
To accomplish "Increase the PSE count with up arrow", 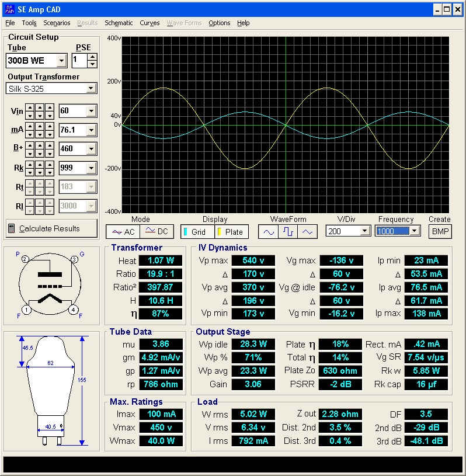I will pyautogui.click(x=92, y=57).
